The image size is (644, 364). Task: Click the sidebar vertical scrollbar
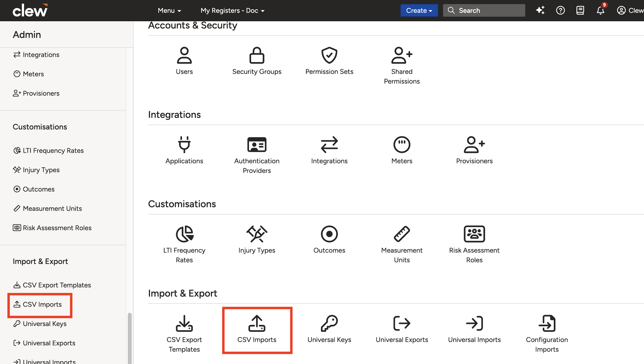[x=130, y=338]
